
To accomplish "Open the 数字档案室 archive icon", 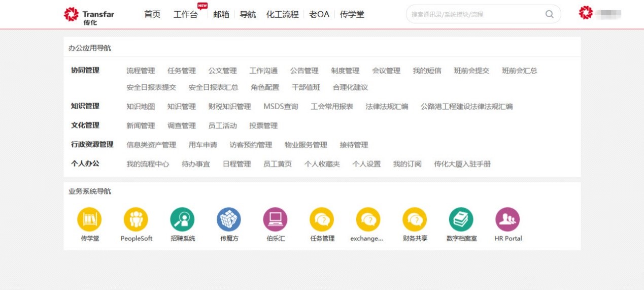I will tap(461, 220).
